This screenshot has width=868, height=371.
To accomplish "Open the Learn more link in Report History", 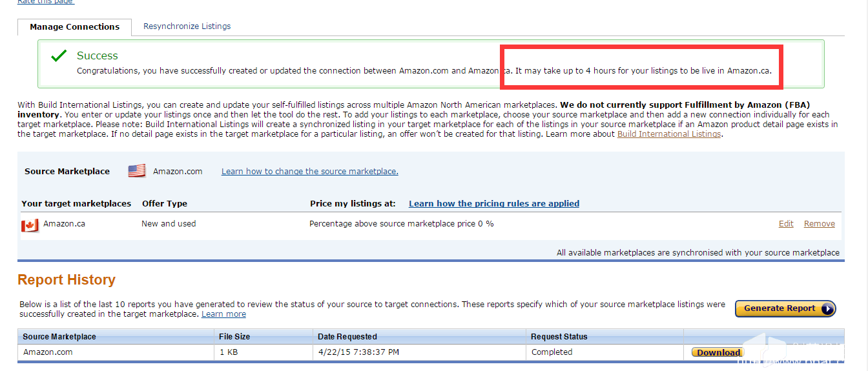I will 223,314.
